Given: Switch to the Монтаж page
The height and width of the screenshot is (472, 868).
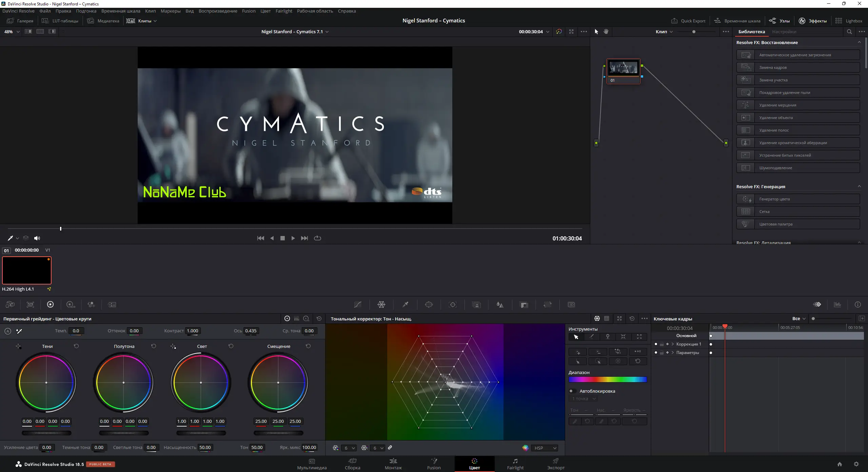Looking at the screenshot, I should click(393, 464).
